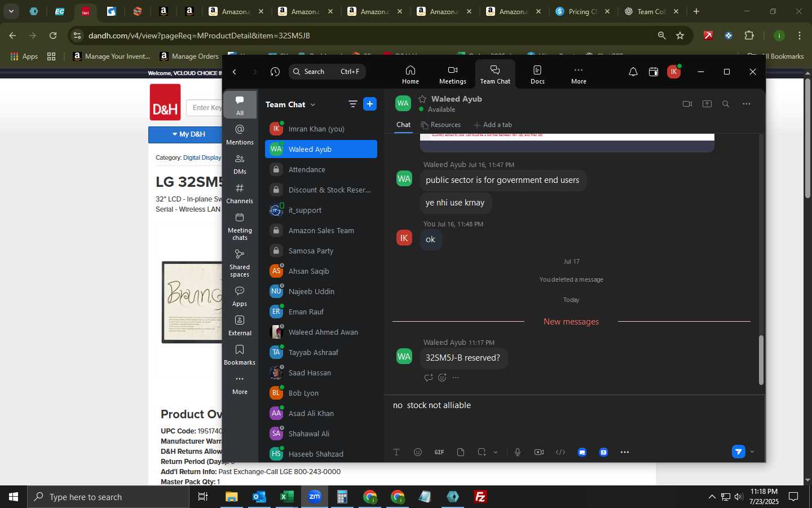Take a screenshot capture in the composer
This screenshot has height=508, width=812.
[482, 452]
